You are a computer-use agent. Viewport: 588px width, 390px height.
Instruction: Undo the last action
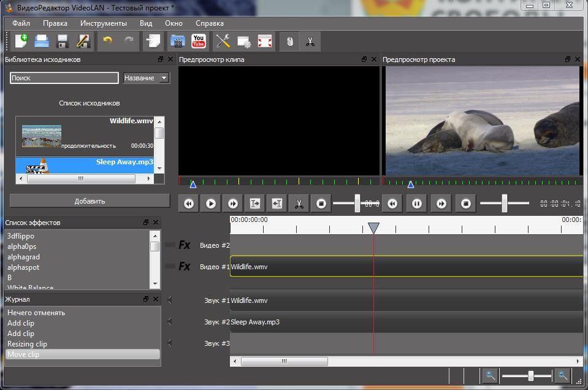[x=108, y=41]
